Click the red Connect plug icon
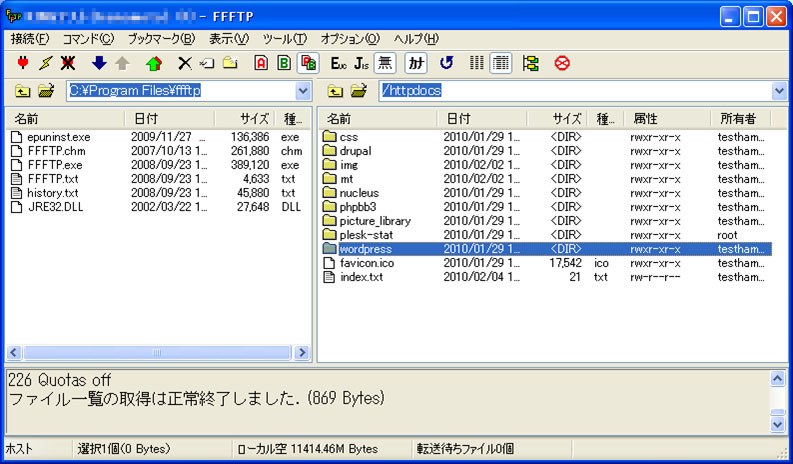 23,63
